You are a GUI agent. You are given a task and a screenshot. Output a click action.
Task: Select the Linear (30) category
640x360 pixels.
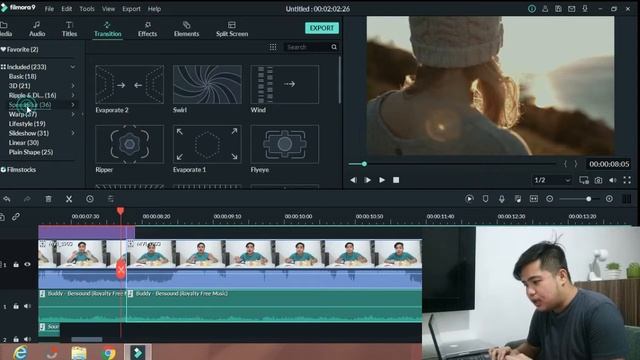[24, 142]
